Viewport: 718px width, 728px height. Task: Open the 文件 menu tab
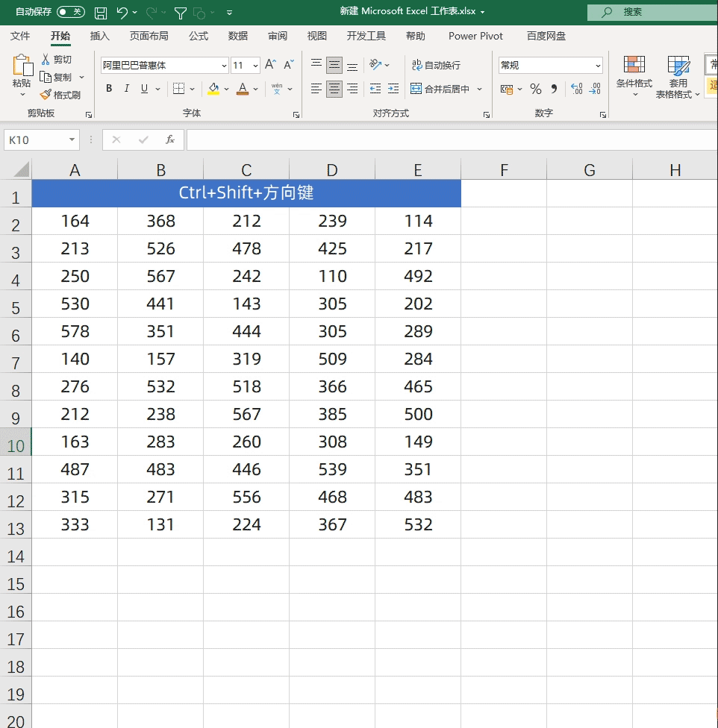pyautogui.click(x=20, y=36)
